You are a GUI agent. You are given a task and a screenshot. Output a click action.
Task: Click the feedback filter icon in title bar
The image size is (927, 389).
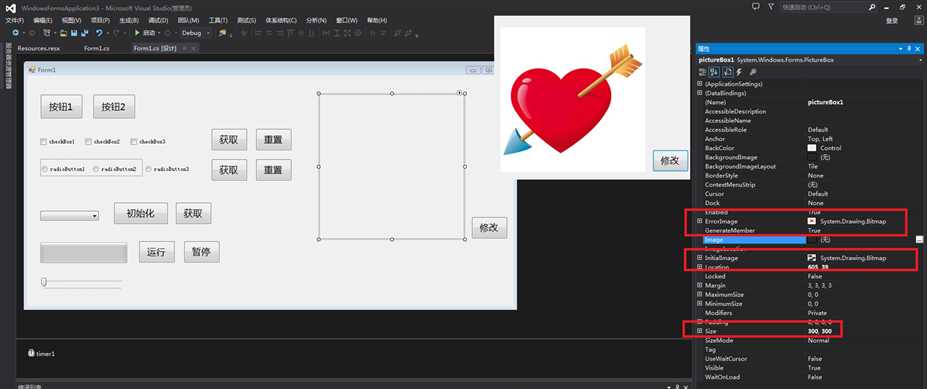coord(771,7)
